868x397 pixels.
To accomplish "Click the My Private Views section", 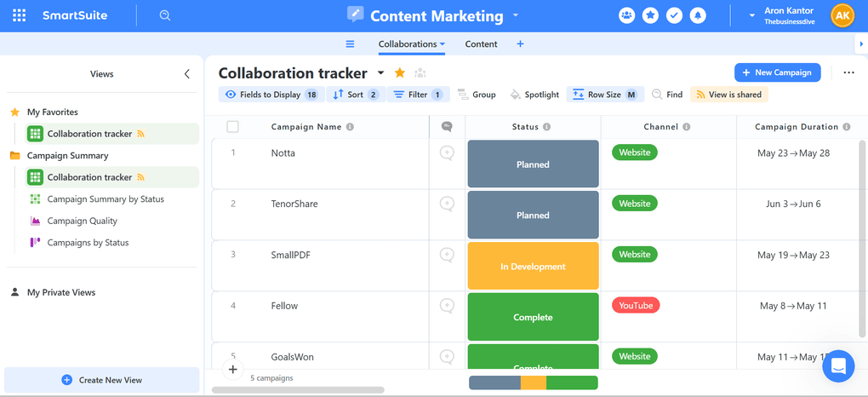I will (x=61, y=292).
